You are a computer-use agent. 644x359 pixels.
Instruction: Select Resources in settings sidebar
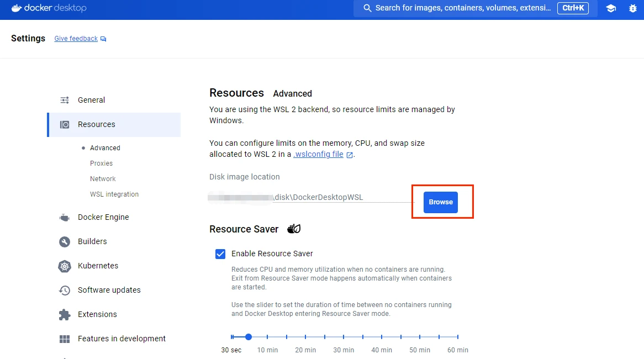click(x=114, y=124)
